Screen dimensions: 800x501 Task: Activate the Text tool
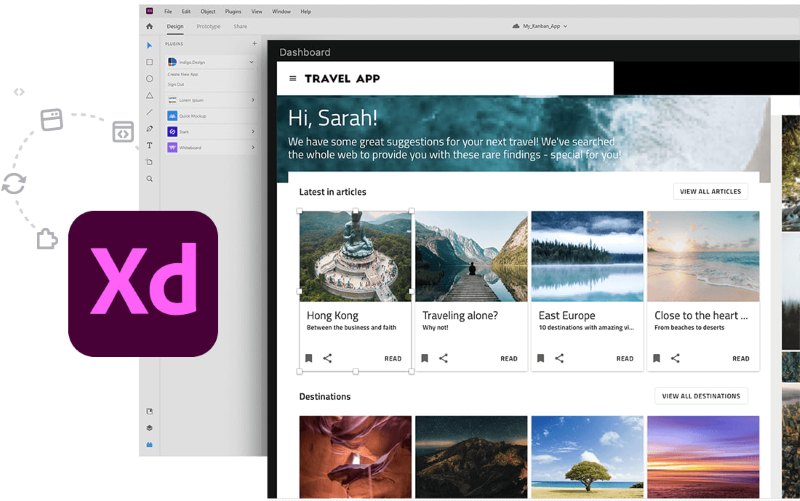(149, 145)
